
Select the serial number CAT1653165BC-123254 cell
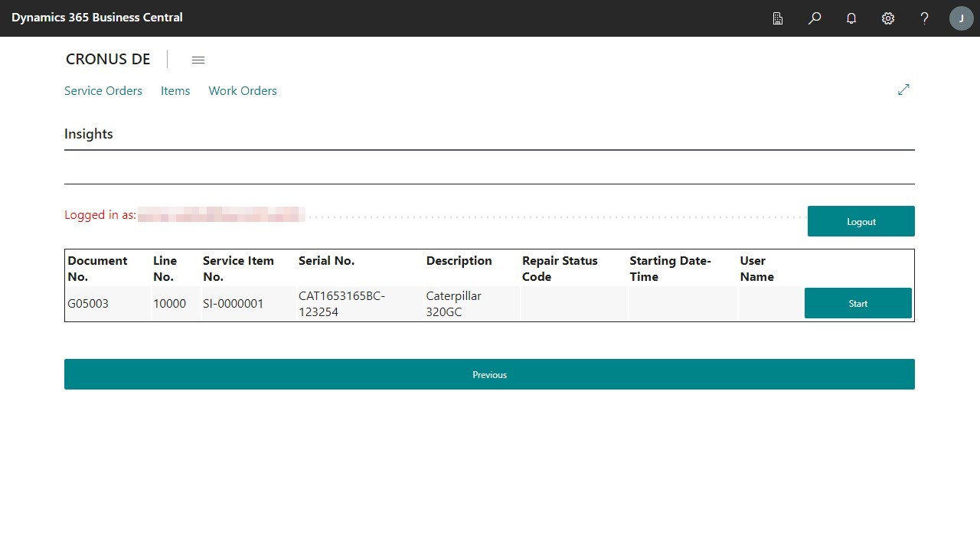[342, 303]
